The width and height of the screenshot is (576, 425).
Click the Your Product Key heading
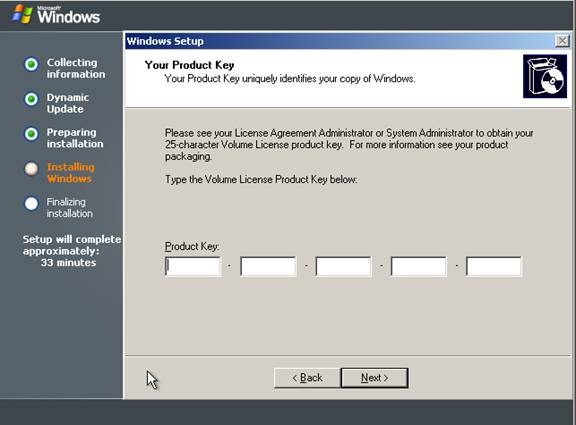(189, 65)
